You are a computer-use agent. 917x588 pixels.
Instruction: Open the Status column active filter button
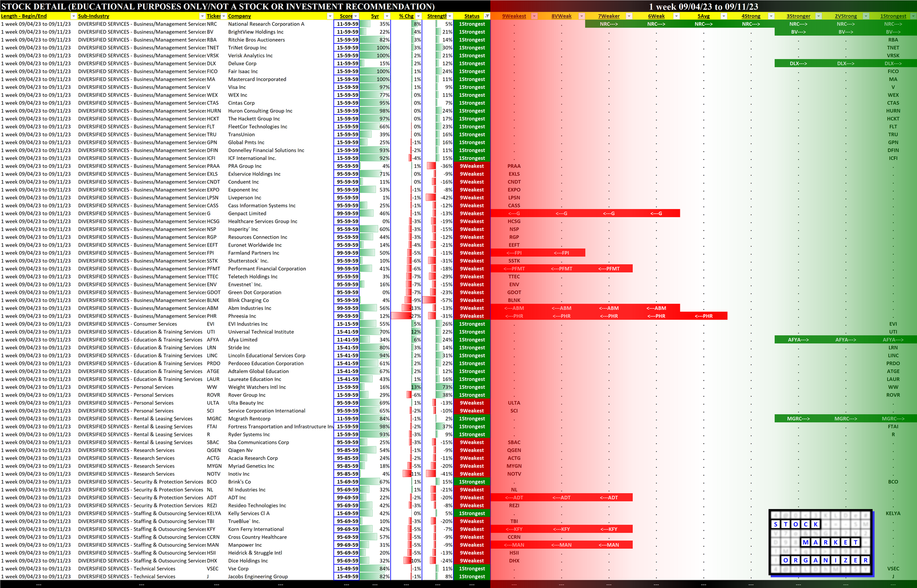[x=487, y=16]
